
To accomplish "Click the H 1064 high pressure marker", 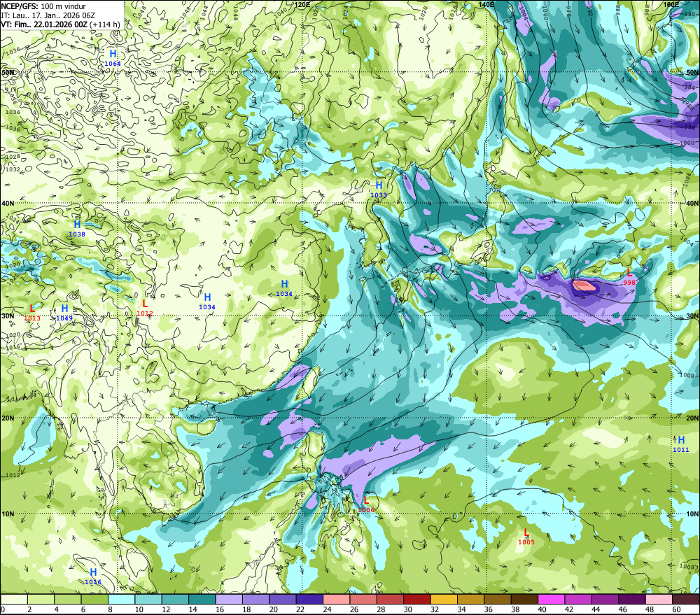I will pyautogui.click(x=113, y=58).
